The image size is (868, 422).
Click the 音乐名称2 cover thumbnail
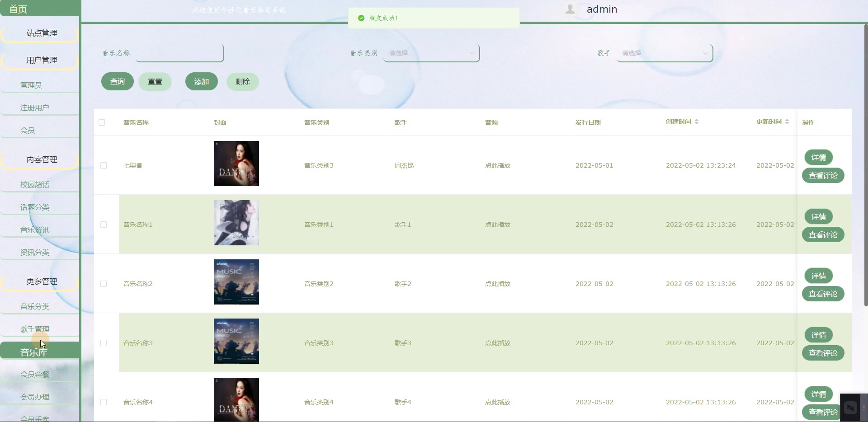[236, 282]
